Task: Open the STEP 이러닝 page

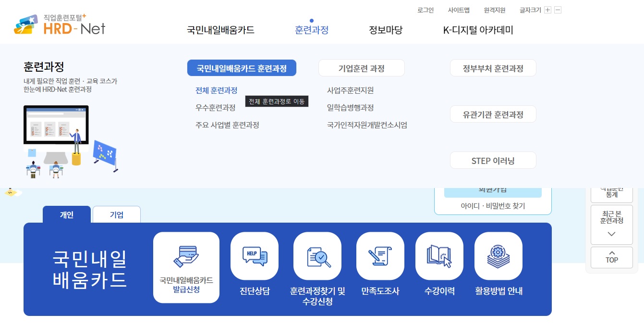Action: click(x=493, y=160)
